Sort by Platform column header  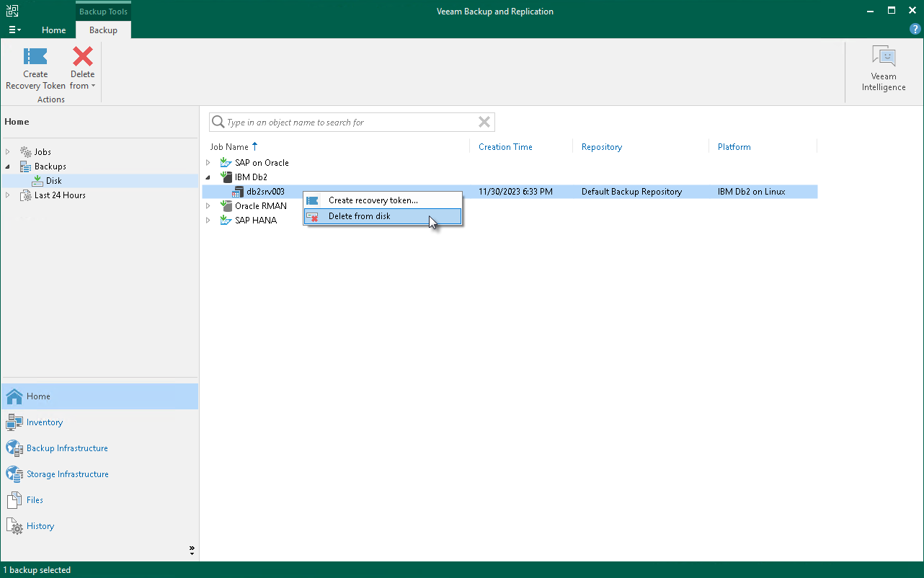tap(734, 147)
